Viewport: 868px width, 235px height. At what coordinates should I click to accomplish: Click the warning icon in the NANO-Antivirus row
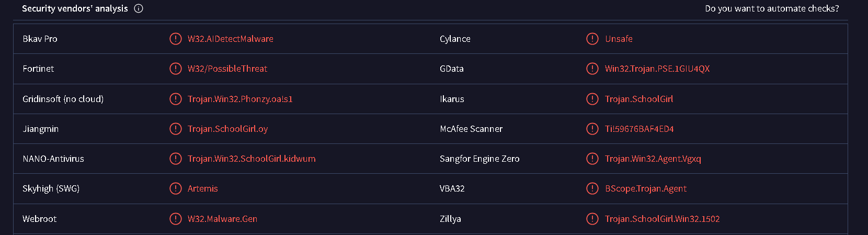tap(176, 159)
